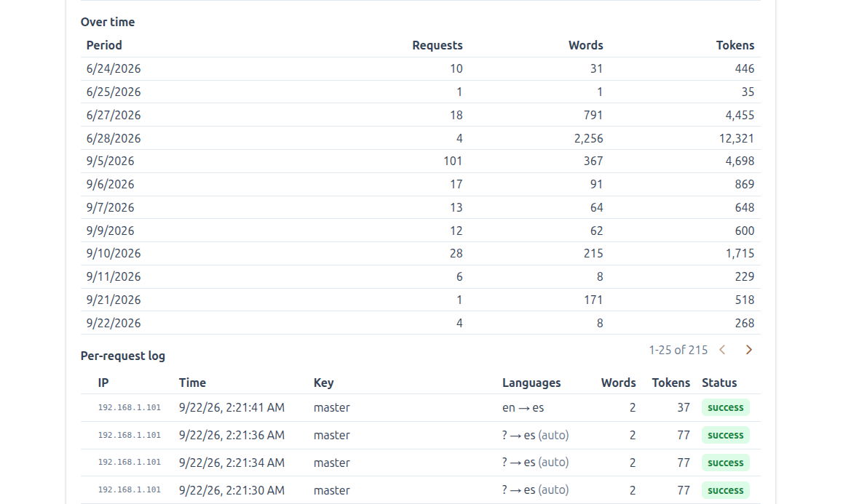This screenshot has width=851, height=504.
Task: Click the Key column header
Action: 323,383
